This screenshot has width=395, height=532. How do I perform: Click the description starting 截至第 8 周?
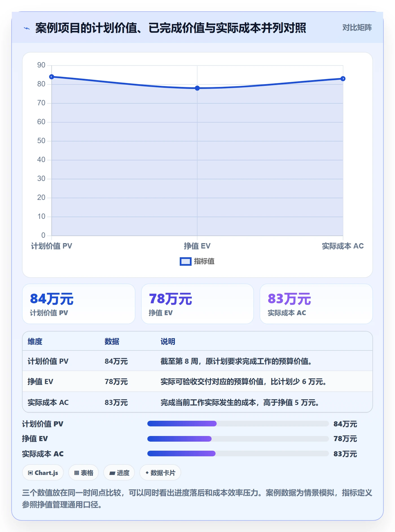[x=236, y=361]
